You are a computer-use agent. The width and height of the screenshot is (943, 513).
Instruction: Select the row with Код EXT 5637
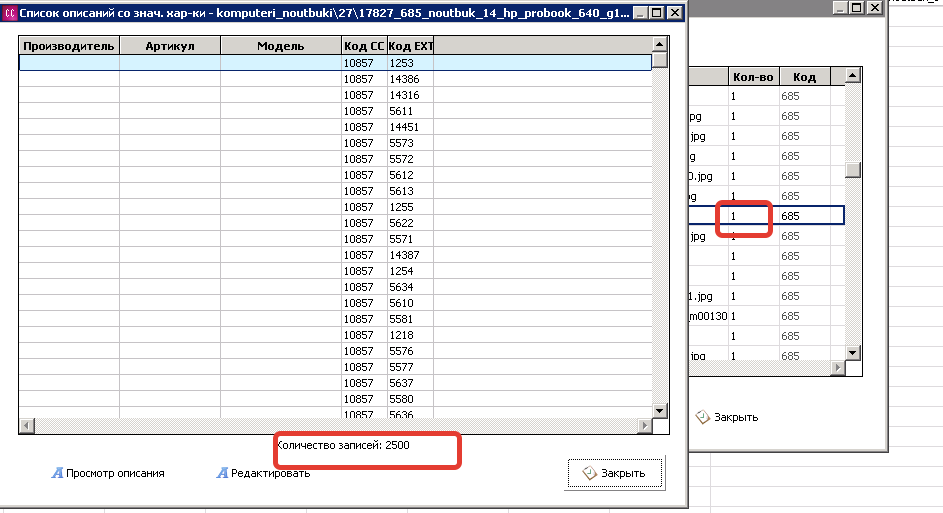coord(336,383)
